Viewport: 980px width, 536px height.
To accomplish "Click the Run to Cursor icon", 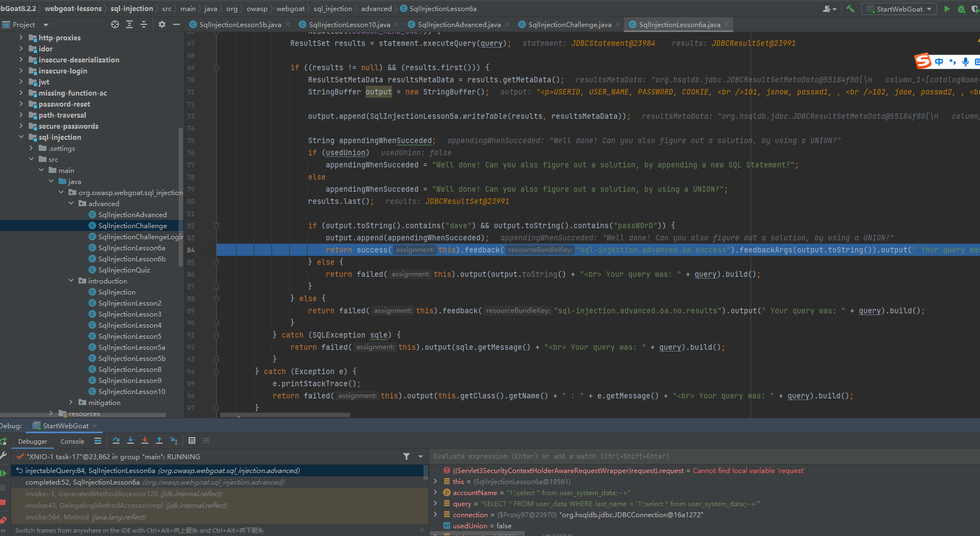I will 174,440.
